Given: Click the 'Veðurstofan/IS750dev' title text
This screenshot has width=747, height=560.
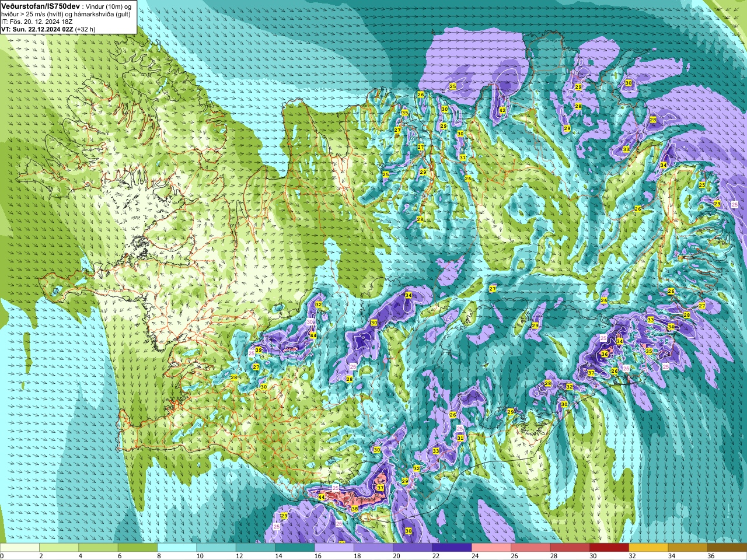Looking at the screenshot, I should [40, 5].
